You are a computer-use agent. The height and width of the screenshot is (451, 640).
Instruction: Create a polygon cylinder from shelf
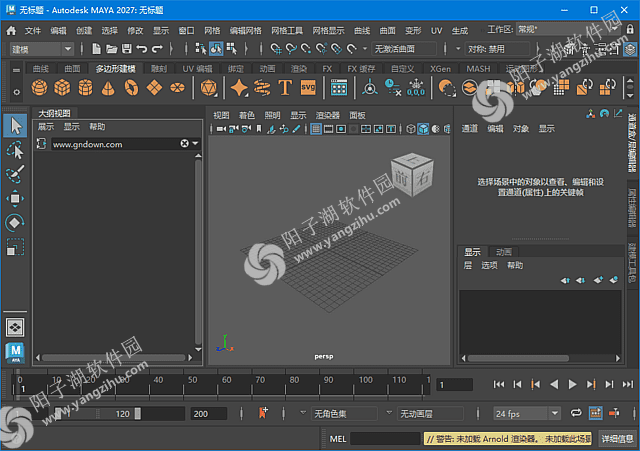(85, 87)
